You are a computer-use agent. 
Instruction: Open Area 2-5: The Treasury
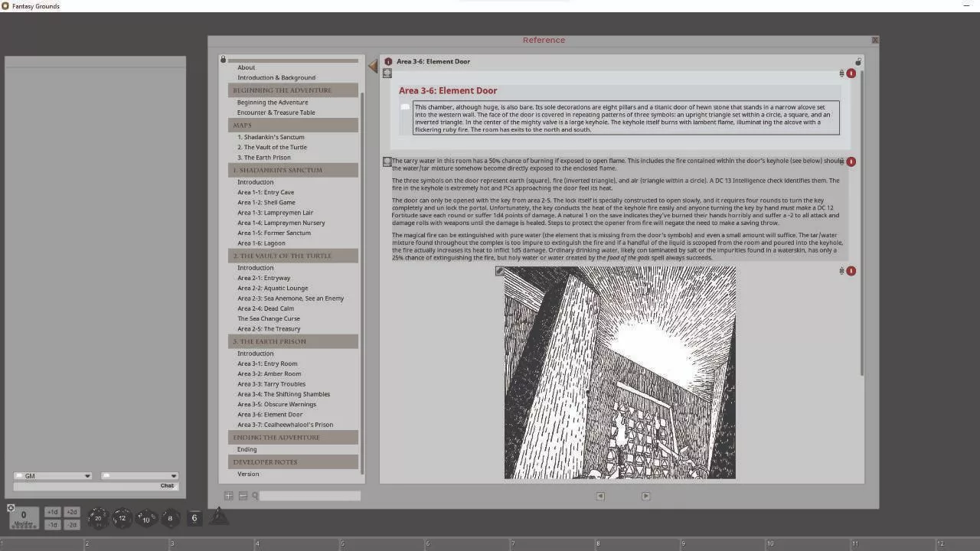tap(269, 328)
